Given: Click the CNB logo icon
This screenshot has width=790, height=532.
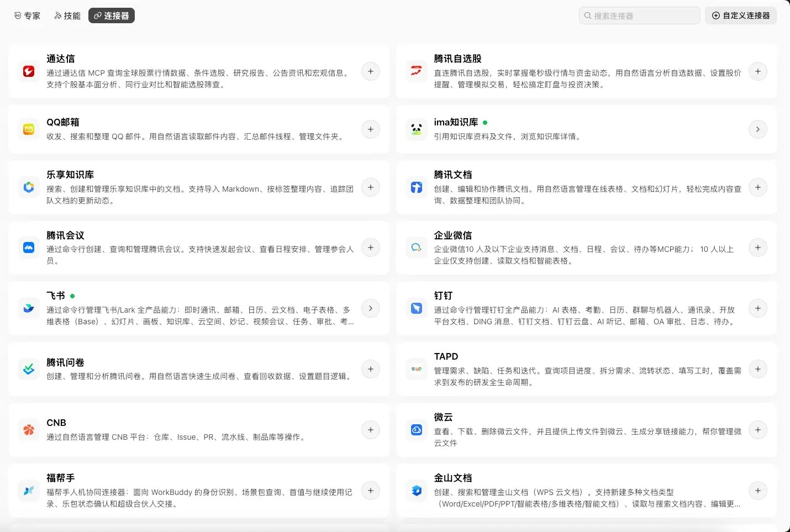Looking at the screenshot, I should pos(29,430).
